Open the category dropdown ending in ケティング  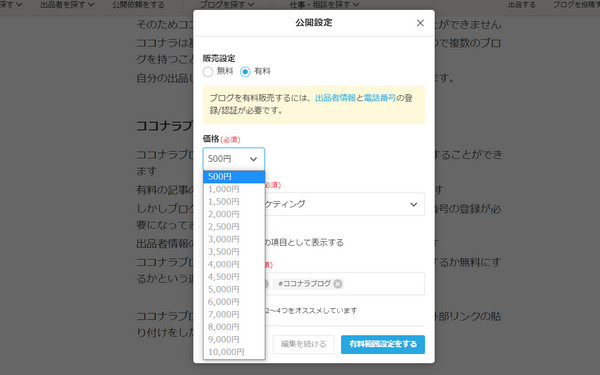pyautogui.click(x=344, y=204)
